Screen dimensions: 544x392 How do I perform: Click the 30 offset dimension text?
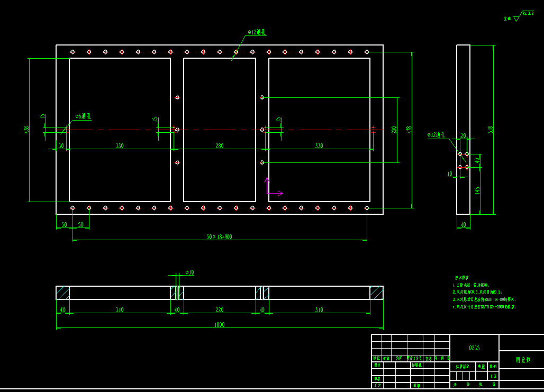click(x=61, y=145)
